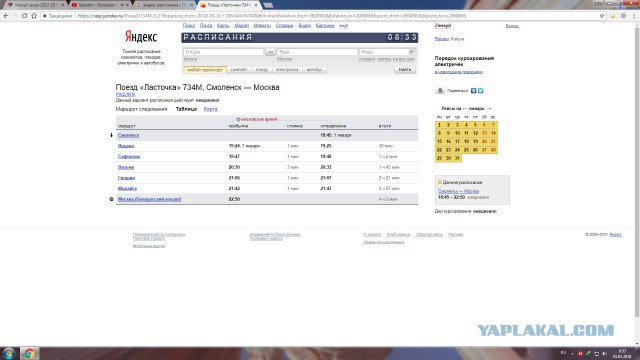Go to next month in calendar
The height and width of the screenshot is (360, 640).
[489, 109]
